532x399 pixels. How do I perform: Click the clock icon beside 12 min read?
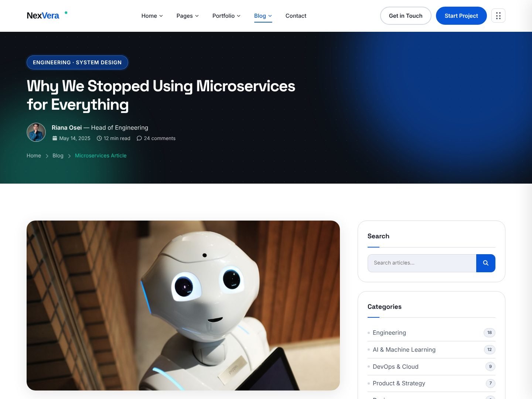pos(99,138)
